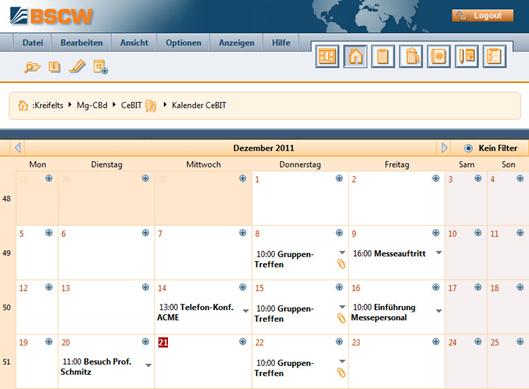Click the new appointment icon with plus
Image resolution: width=529 pixels, height=389 pixels.
(x=101, y=66)
